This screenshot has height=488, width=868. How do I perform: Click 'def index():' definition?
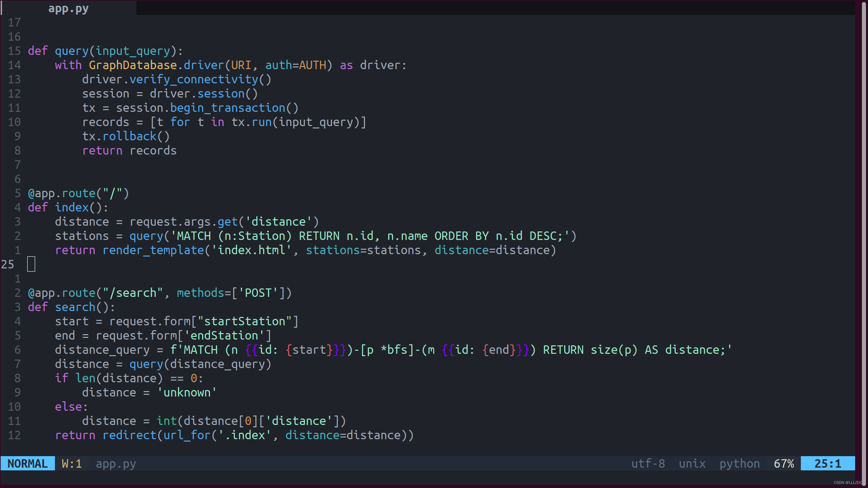68,207
